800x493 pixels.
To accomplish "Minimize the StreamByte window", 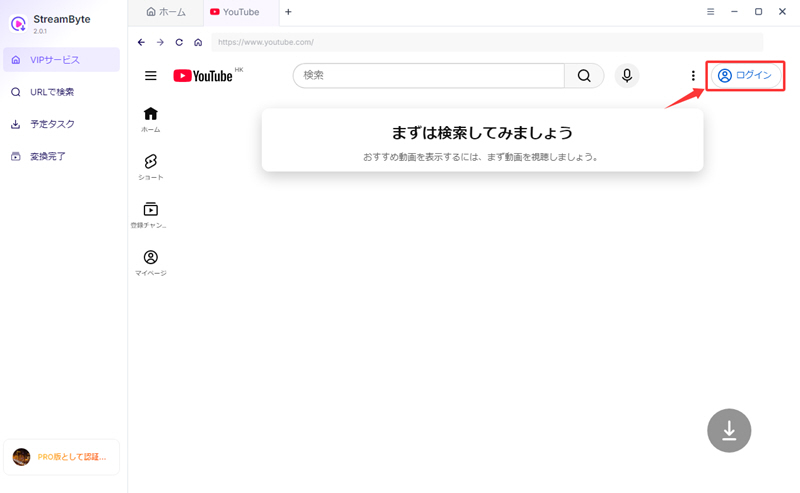I will tap(734, 11).
